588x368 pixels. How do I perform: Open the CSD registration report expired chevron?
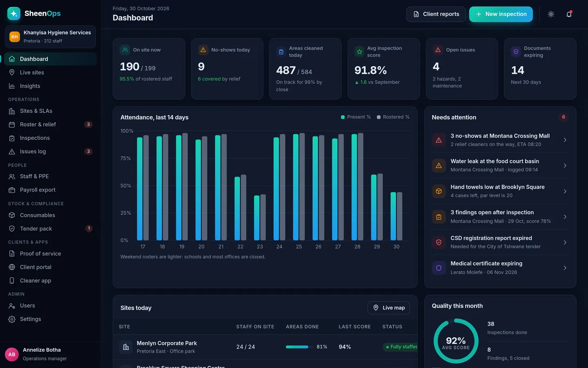(x=565, y=242)
